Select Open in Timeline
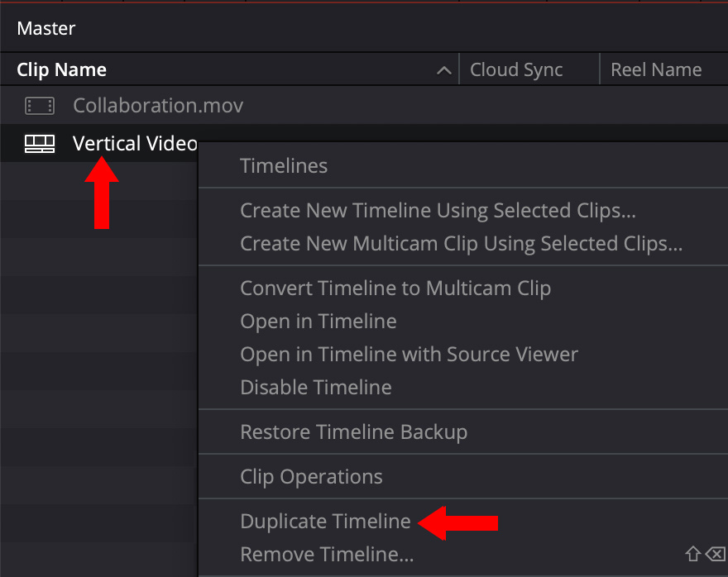Image resolution: width=728 pixels, height=577 pixels. pos(318,321)
